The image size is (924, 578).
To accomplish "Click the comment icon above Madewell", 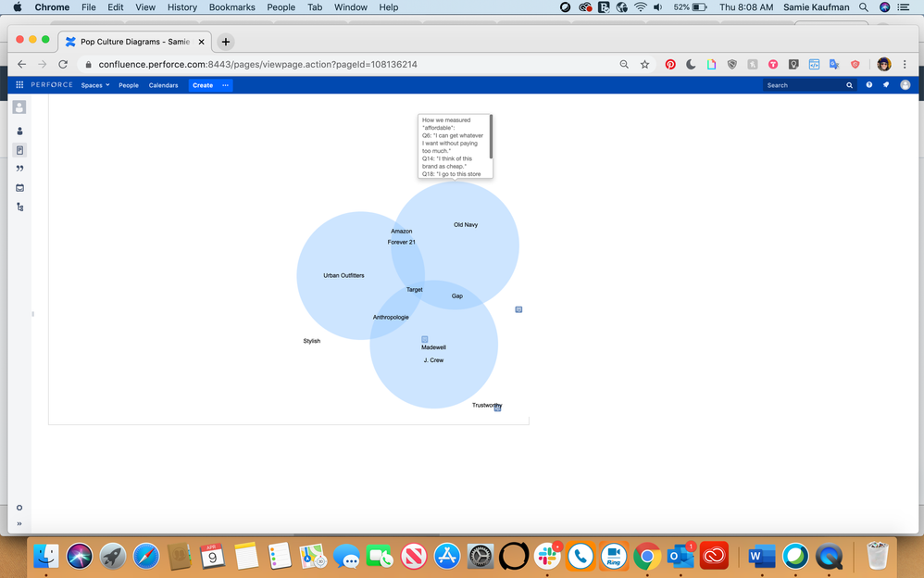I will (x=424, y=339).
